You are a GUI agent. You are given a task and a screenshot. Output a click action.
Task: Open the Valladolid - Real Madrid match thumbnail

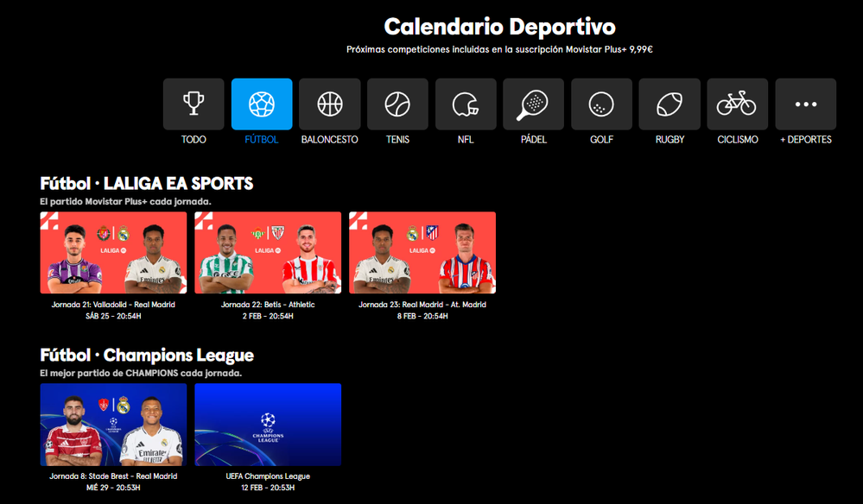pyautogui.click(x=113, y=253)
